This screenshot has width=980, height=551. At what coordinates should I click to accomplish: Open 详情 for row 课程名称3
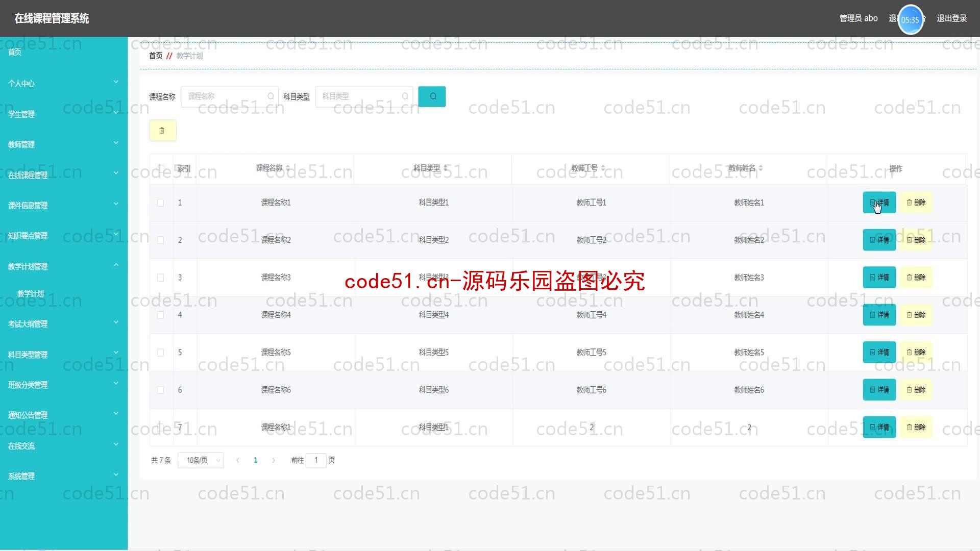(879, 278)
